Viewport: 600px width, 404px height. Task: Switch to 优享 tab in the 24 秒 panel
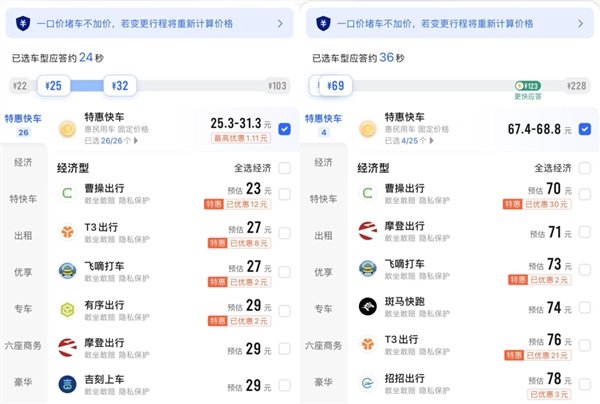point(23,272)
